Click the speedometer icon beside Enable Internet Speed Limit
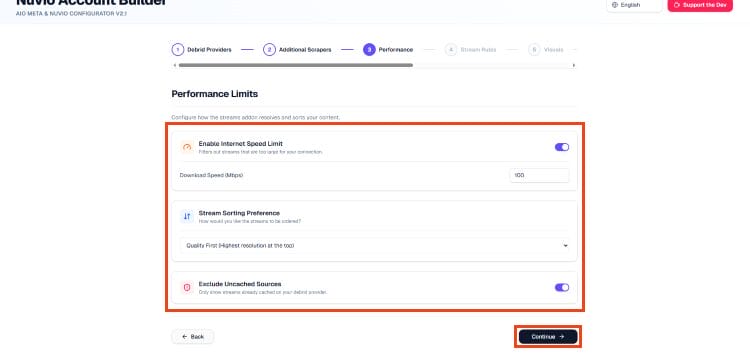The image size is (750, 360). pyautogui.click(x=187, y=147)
